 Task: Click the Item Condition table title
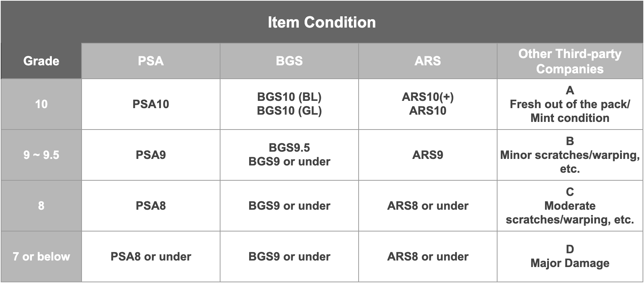[x=322, y=22]
